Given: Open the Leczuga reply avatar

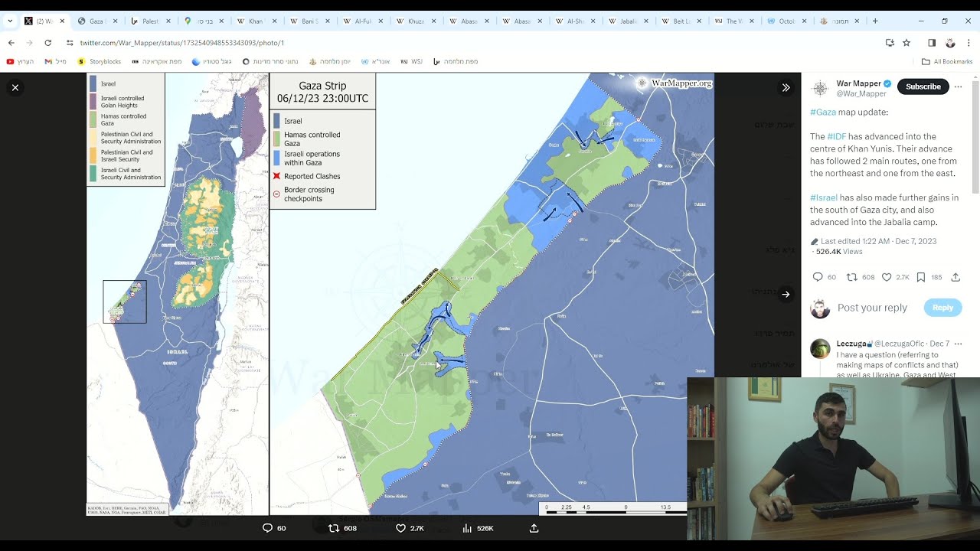Looking at the screenshot, I should coord(820,348).
